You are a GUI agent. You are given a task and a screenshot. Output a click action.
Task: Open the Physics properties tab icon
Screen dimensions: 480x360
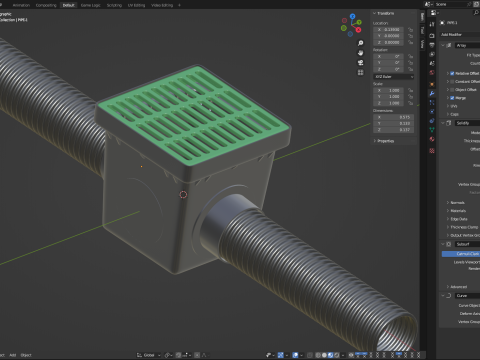432,111
